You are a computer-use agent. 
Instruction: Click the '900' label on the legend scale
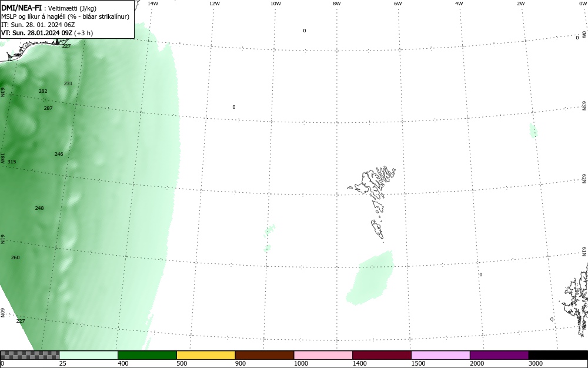[x=240, y=363]
